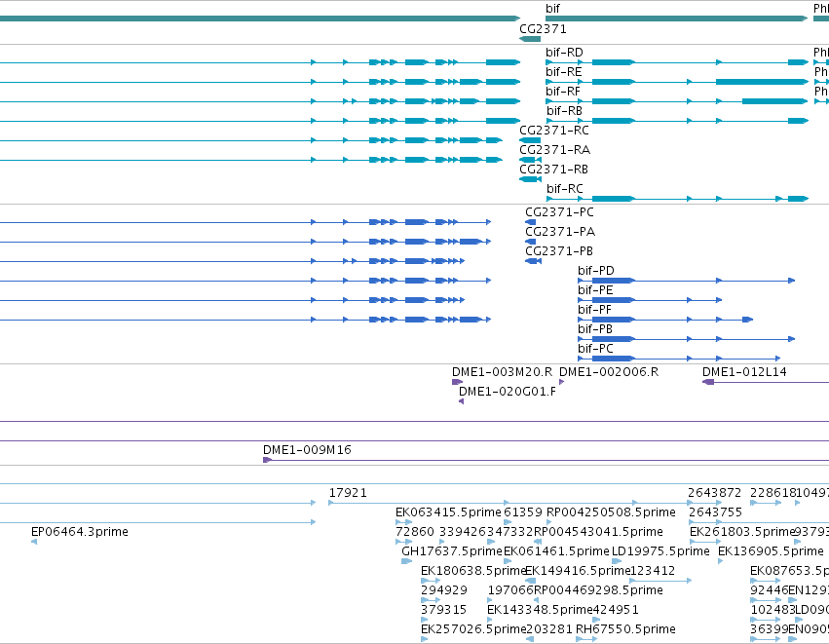Click EST EK261803.5prime
Viewport: 829px width, 644px height.
point(741,532)
